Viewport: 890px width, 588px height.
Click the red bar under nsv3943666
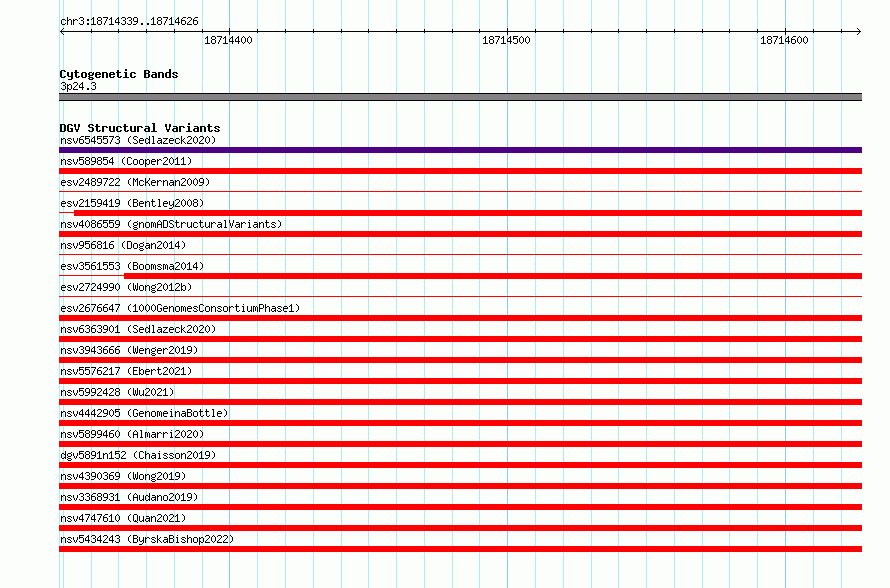(x=460, y=360)
